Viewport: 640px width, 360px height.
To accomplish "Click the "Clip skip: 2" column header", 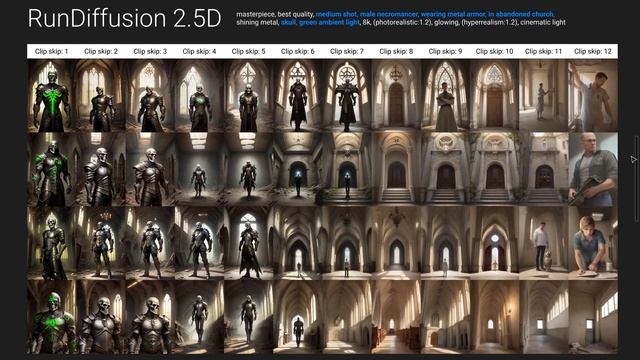I will pos(101,51).
